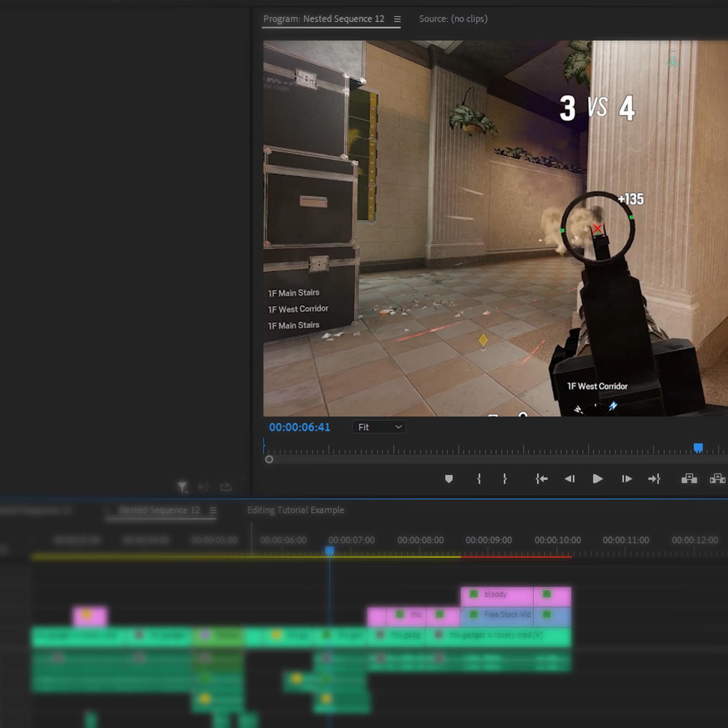Select the Free Stock Vid clip
The height and width of the screenshot is (728, 728).
coord(497,616)
